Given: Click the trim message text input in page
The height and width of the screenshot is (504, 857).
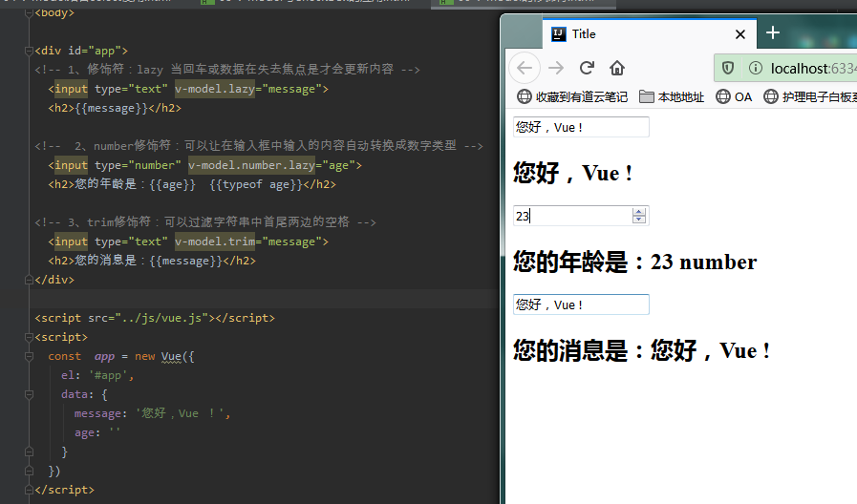Looking at the screenshot, I should pos(581,304).
